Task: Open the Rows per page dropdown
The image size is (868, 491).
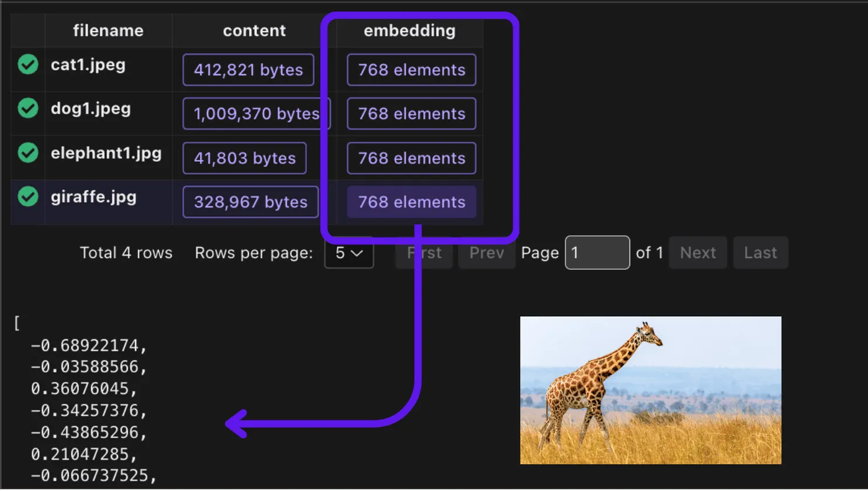Action: (x=349, y=253)
